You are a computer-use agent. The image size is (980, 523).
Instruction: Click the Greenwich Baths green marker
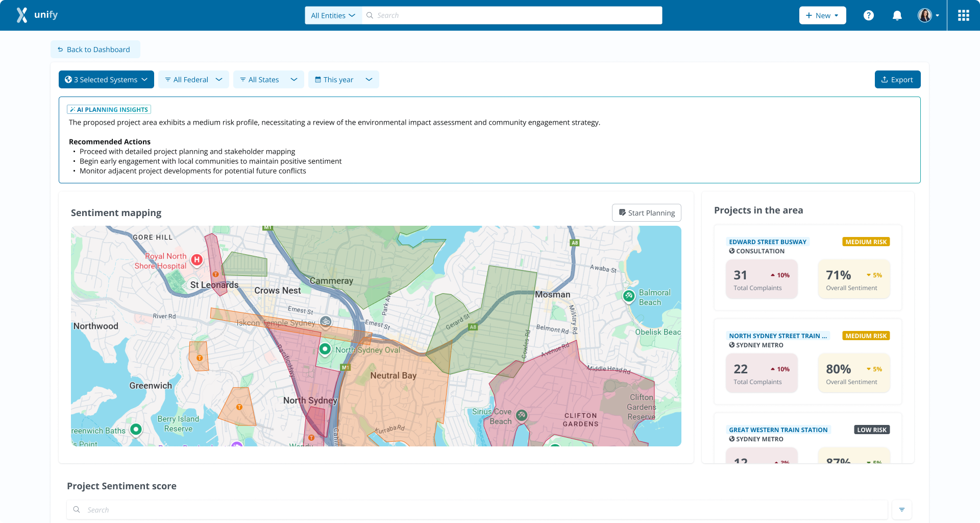coord(136,429)
